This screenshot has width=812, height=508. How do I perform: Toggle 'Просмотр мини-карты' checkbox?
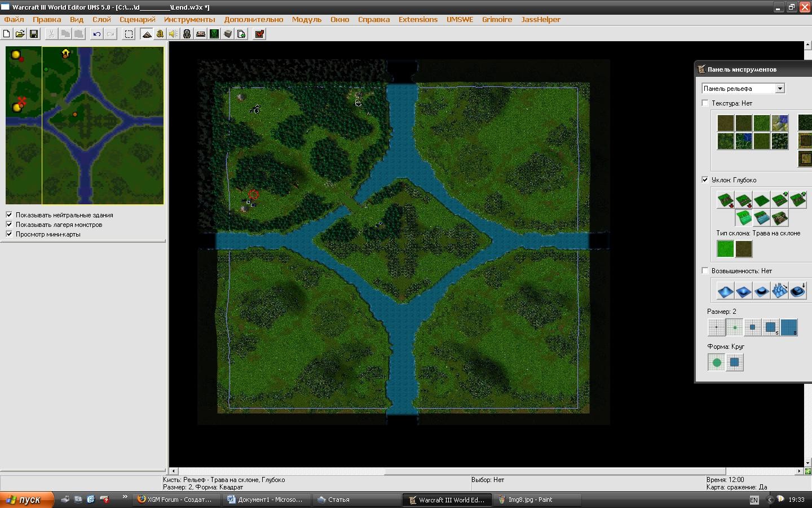9,234
